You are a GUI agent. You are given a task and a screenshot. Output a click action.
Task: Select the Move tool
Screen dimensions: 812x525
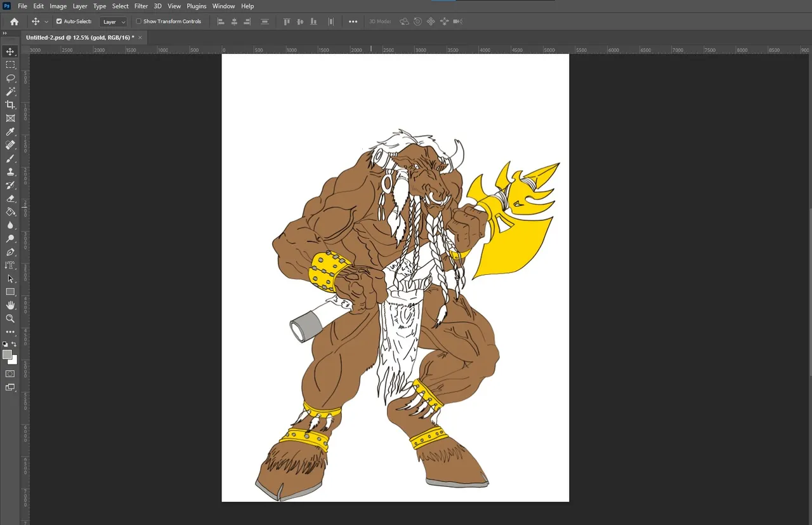(x=10, y=51)
